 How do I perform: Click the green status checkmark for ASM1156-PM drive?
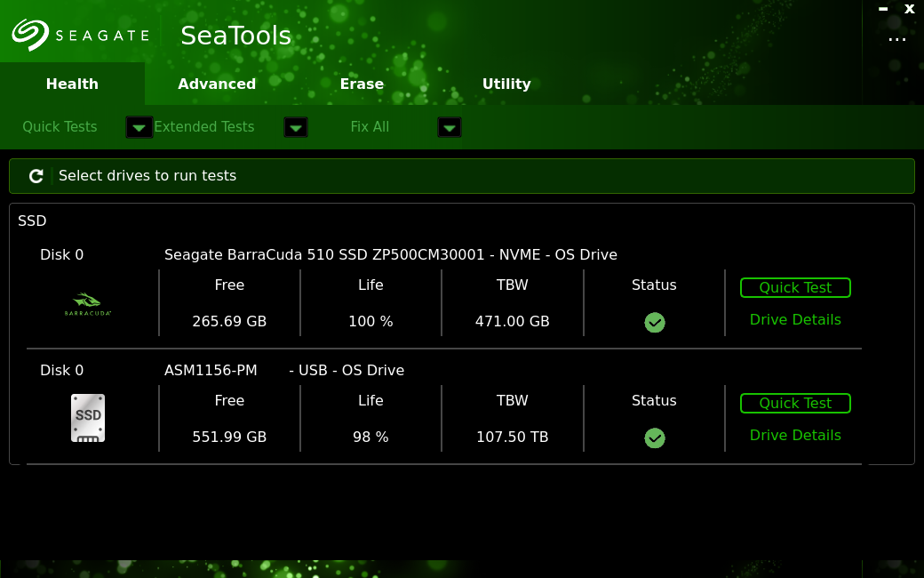tap(655, 438)
